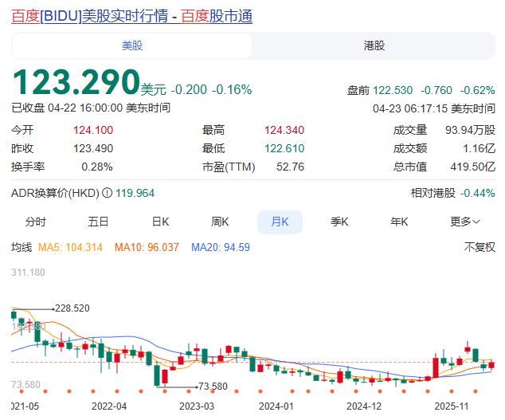Viewport: 505px width, 420px height.
Task: Select the 分时 chart view
Action: tap(36, 222)
